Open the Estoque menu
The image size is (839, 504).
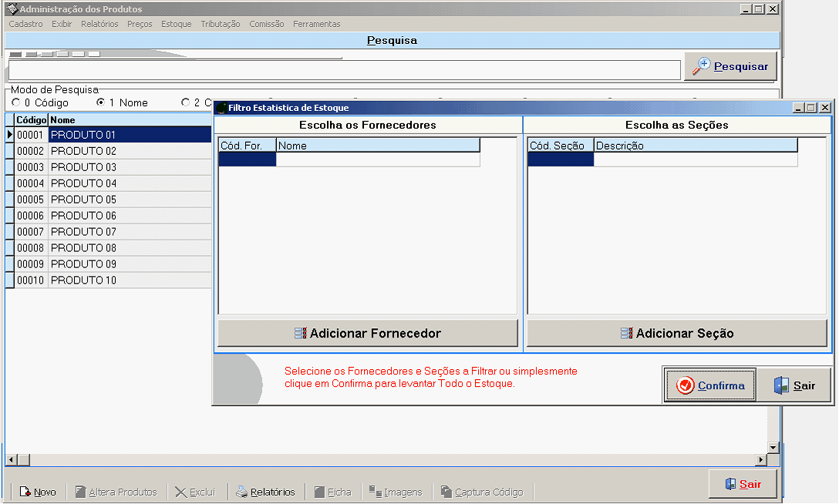tap(176, 24)
